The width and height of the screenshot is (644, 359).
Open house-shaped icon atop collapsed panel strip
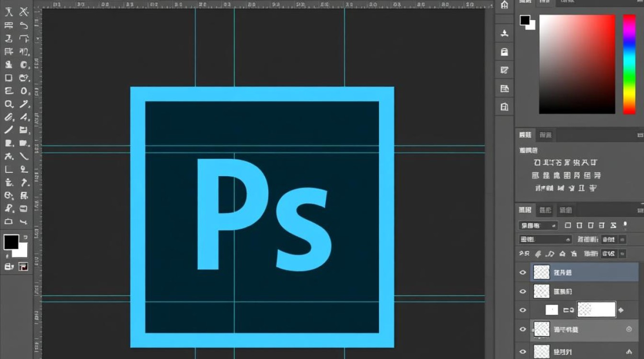[x=504, y=5]
